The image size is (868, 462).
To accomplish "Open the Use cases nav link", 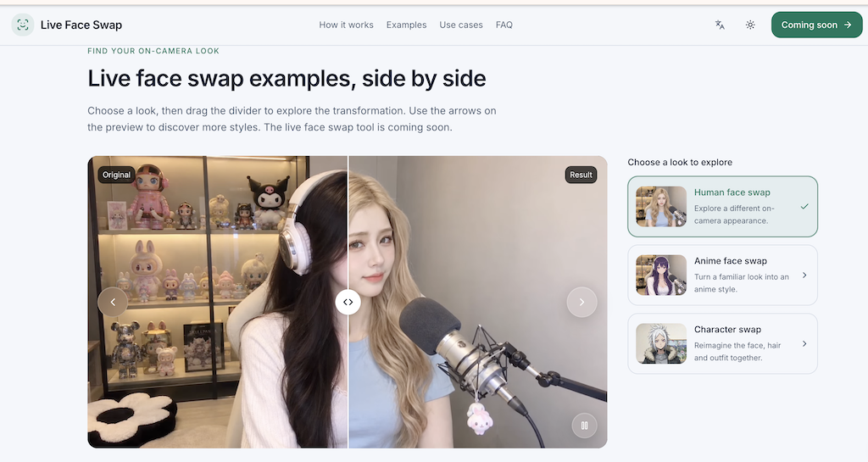I will (x=461, y=25).
